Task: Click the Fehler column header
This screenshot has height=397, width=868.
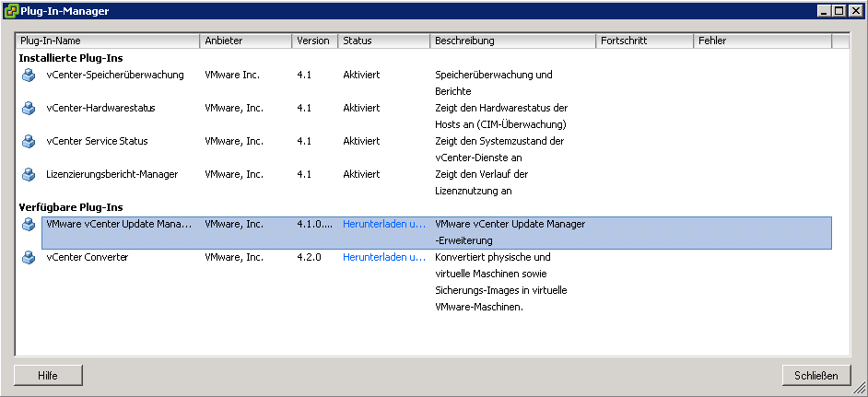Action: 762,41
